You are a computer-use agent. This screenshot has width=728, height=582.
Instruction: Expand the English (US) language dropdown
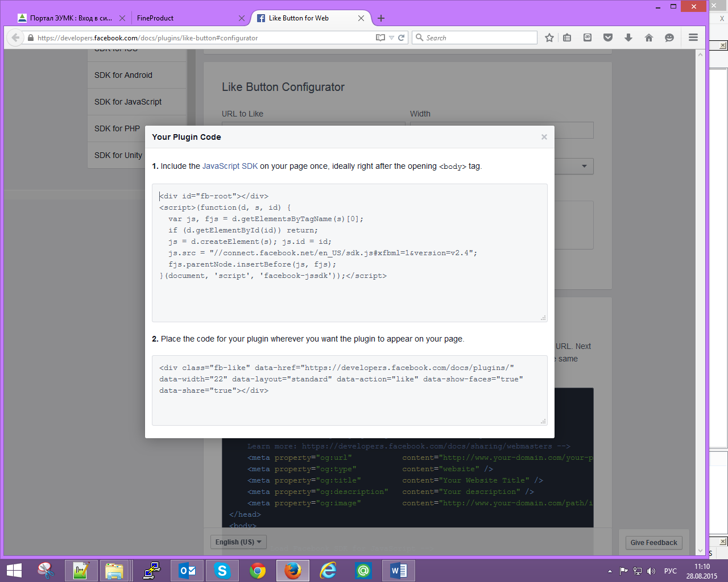pos(238,542)
